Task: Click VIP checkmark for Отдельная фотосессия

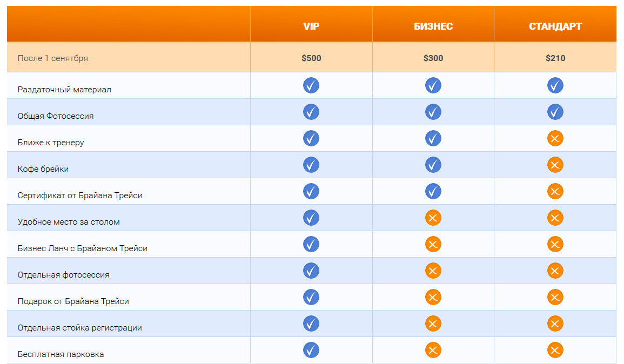Action: click(x=311, y=271)
